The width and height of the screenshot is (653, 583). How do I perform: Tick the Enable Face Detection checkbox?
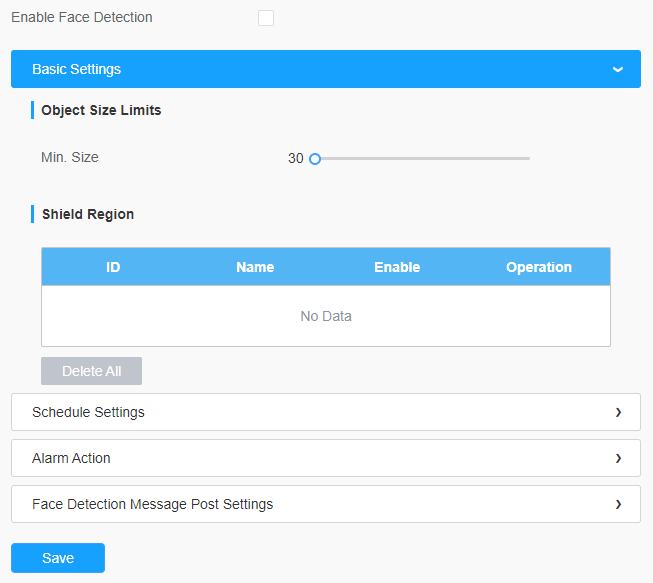(x=266, y=18)
